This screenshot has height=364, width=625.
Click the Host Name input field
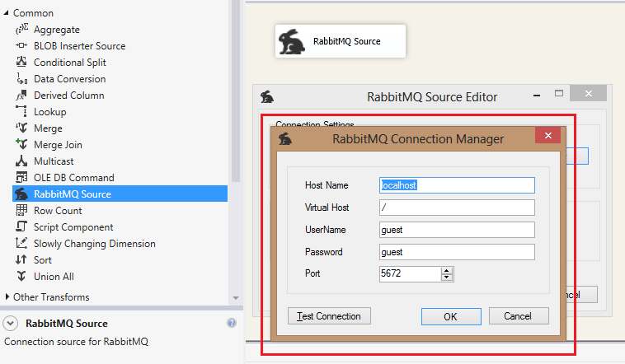coord(457,185)
